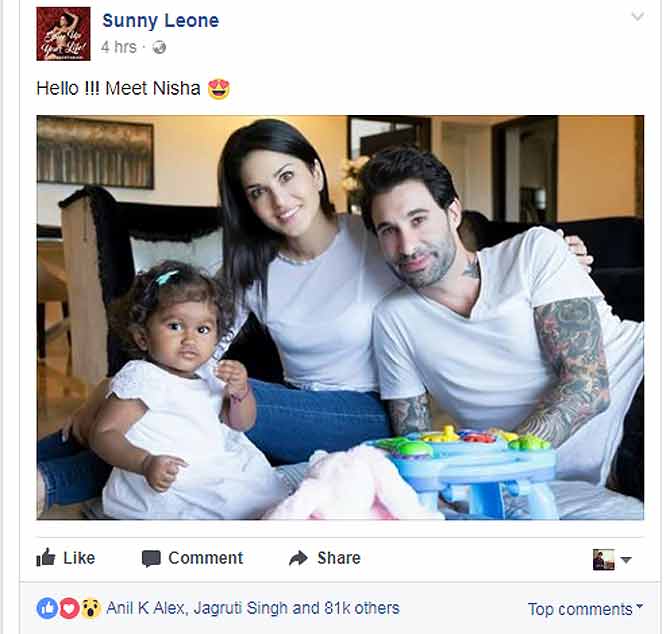Open the post options chevron menu
Screen dimensions: 670x634
tap(638, 17)
